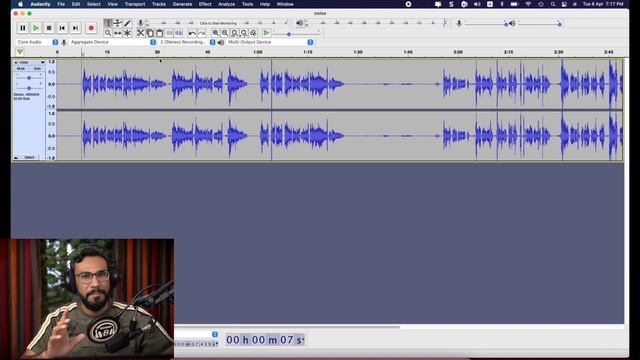640x360 pixels.
Task: Choose the Envelope tool
Action: pos(118,23)
